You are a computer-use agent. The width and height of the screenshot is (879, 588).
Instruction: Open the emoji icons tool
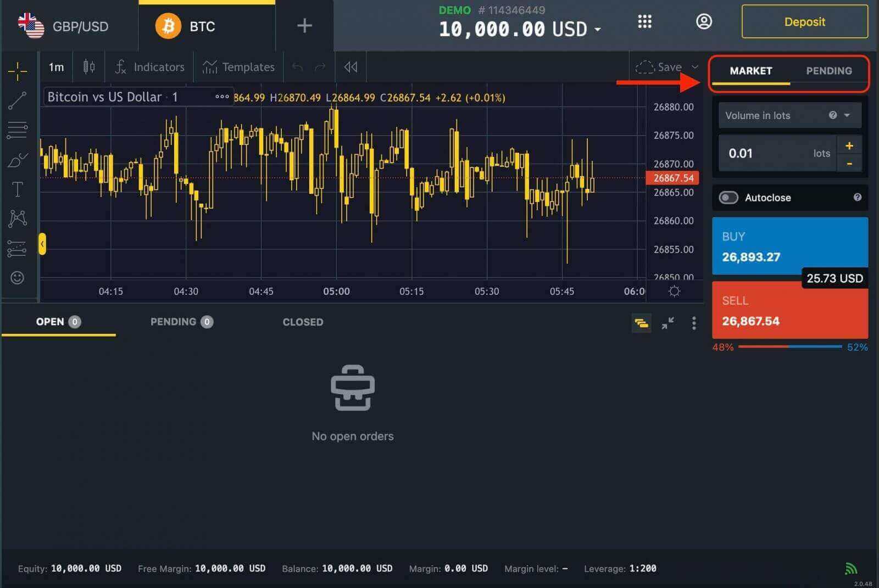point(17,278)
